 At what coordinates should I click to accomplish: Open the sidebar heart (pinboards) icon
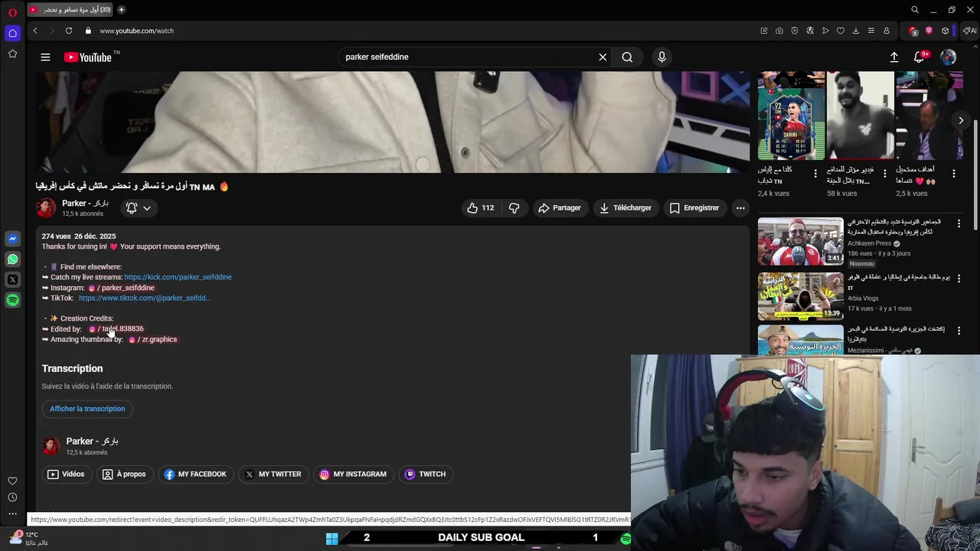(12, 481)
